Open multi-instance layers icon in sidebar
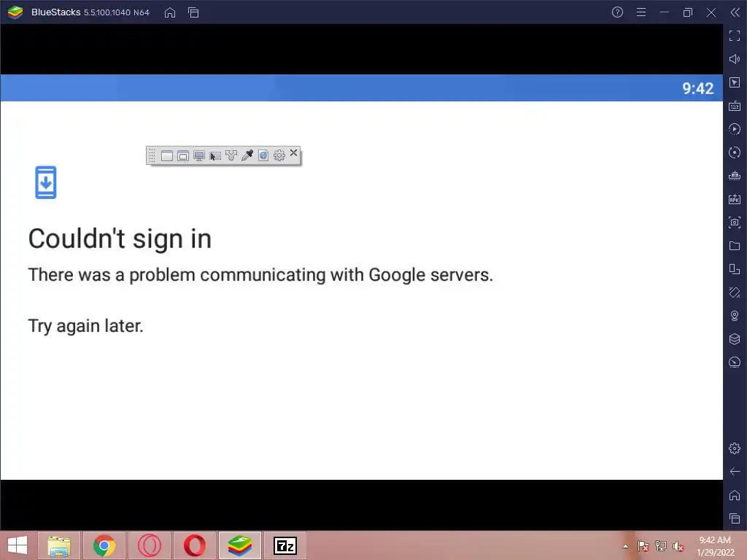Viewport: 747px width, 560px height. (735, 339)
